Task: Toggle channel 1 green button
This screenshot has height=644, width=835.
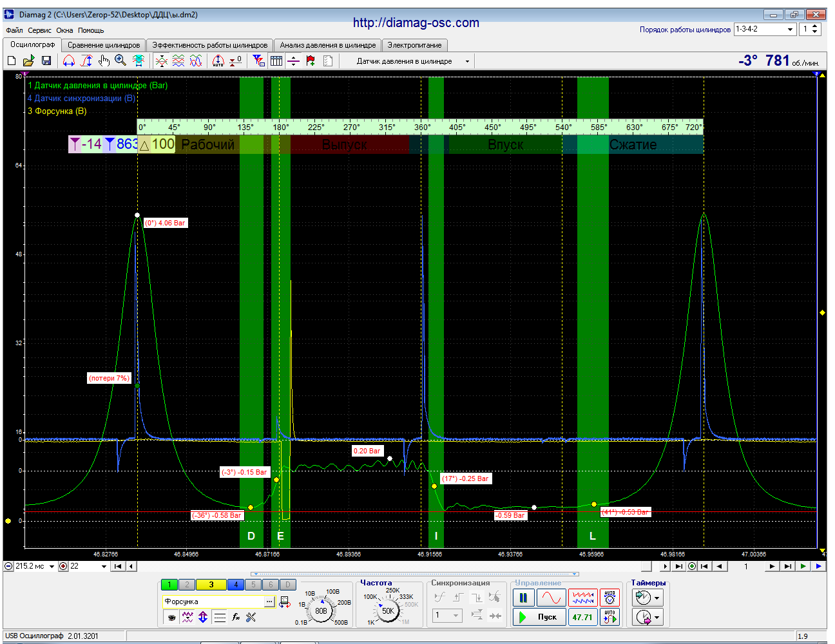Action: coord(169,585)
